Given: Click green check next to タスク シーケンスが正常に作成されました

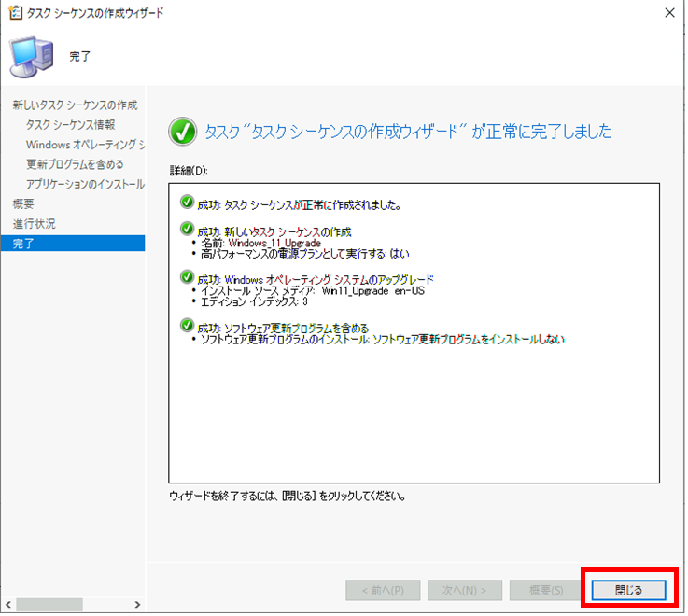Looking at the screenshot, I should pyautogui.click(x=187, y=202).
